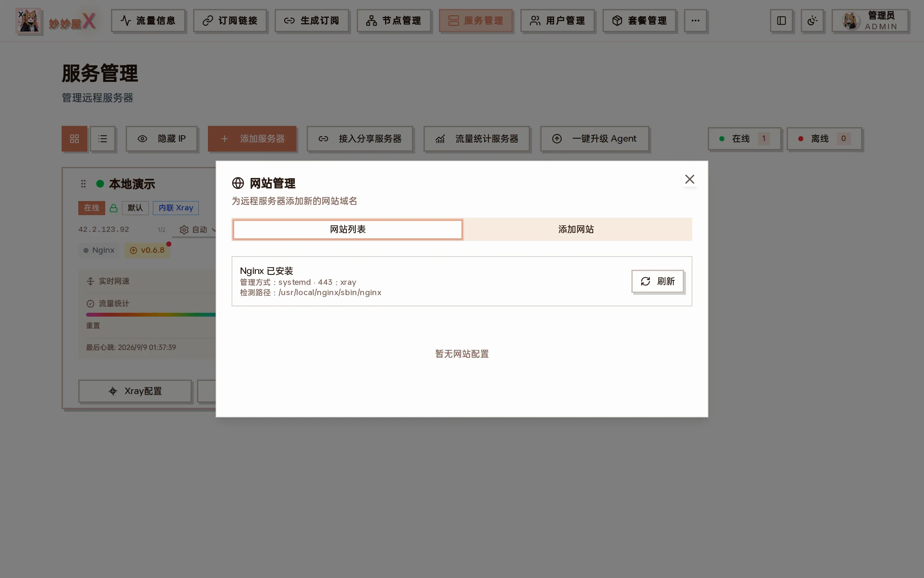This screenshot has height=578, width=924.
Task: Open Xray配置 button
Action: coord(135,391)
